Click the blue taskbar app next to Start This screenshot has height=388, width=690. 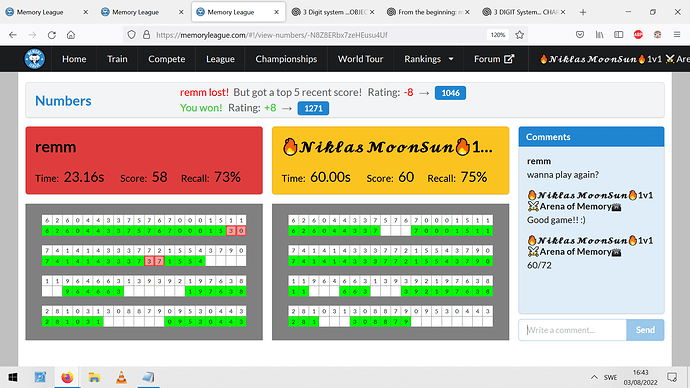pyautogui.click(x=40, y=377)
